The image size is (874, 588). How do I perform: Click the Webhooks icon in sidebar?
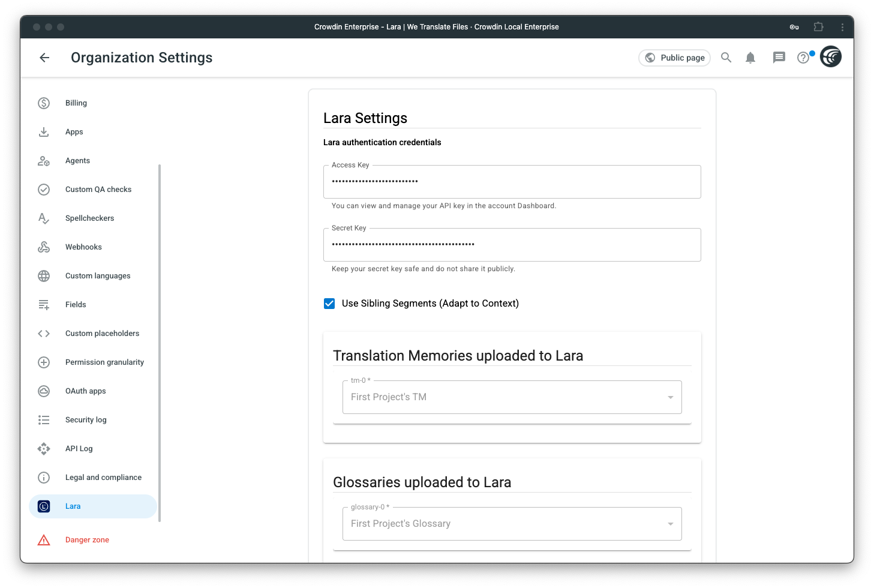click(x=44, y=247)
